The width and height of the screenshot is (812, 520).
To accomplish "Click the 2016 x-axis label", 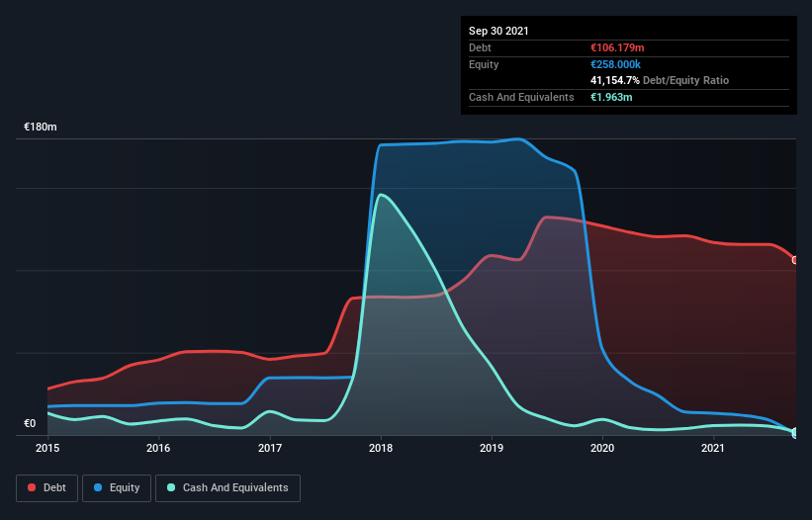I will pyautogui.click(x=158, y=448).
